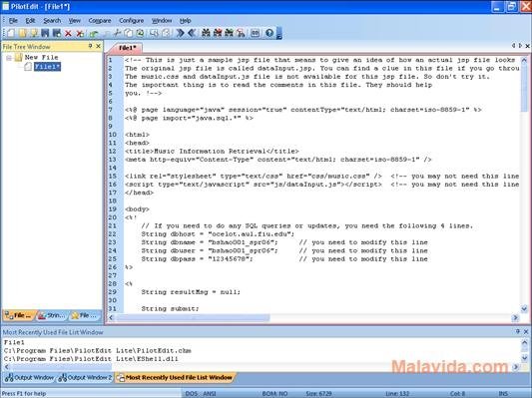Collapse the New File tree node
532x398 pixels.
click(9, 58)
